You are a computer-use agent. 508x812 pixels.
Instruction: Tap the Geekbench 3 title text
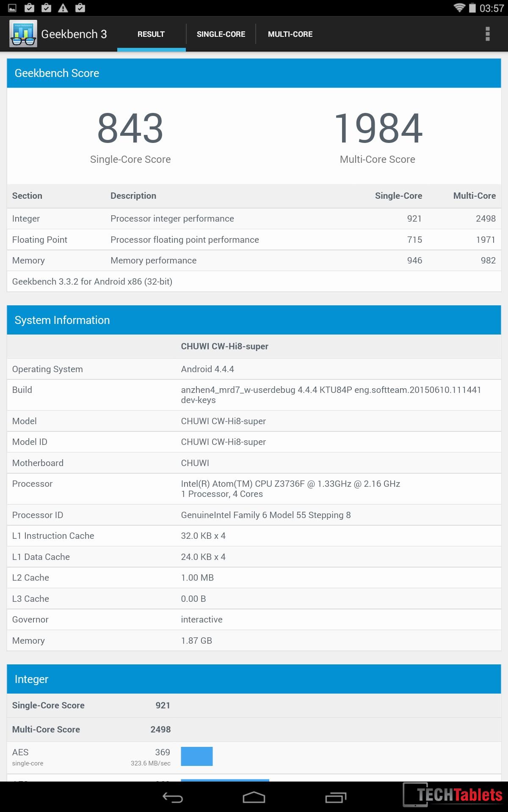tap(74, 34)
